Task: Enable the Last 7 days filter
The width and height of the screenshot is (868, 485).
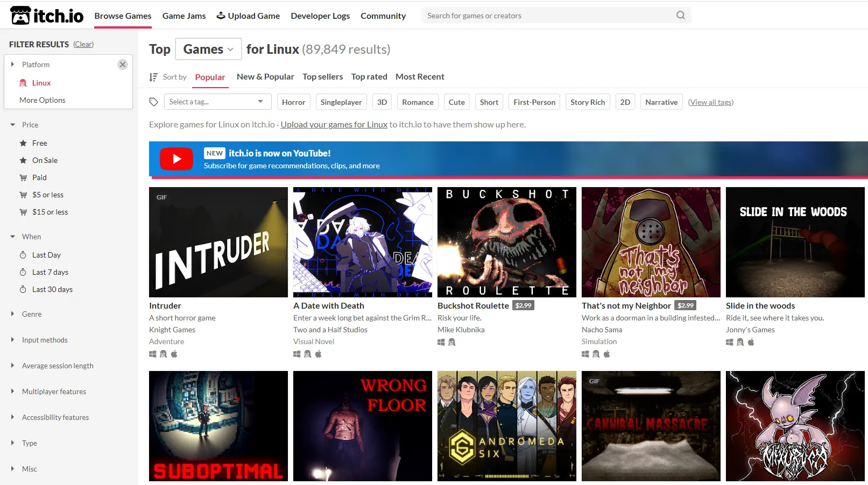Action: pos(50,272)
